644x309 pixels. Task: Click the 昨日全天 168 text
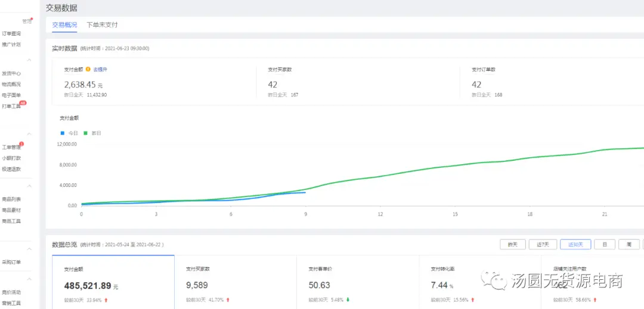487,95
